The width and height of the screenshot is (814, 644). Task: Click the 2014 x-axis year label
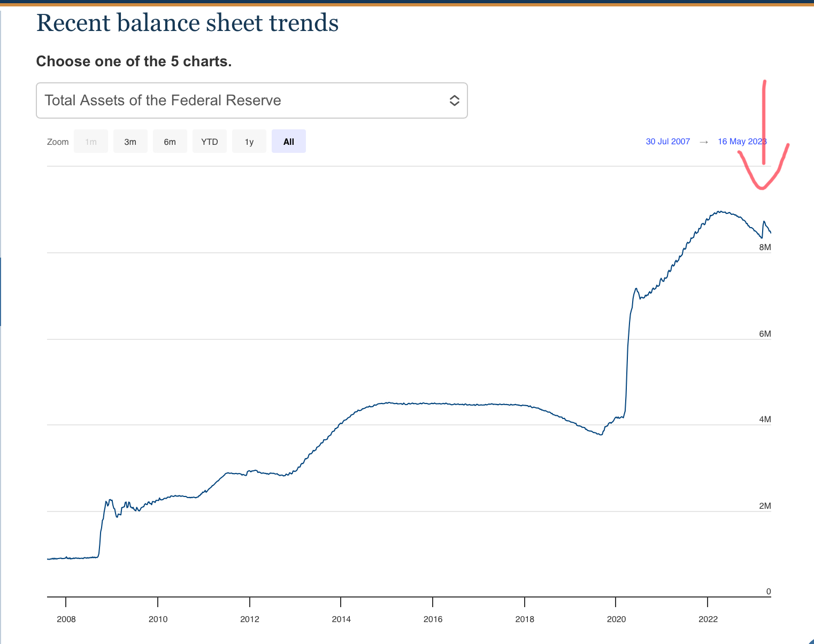pos(341,619)
